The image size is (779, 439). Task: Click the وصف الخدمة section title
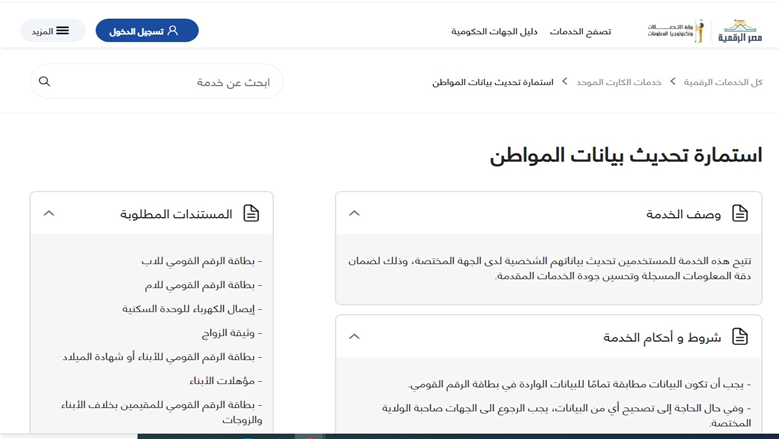(684, 214)
